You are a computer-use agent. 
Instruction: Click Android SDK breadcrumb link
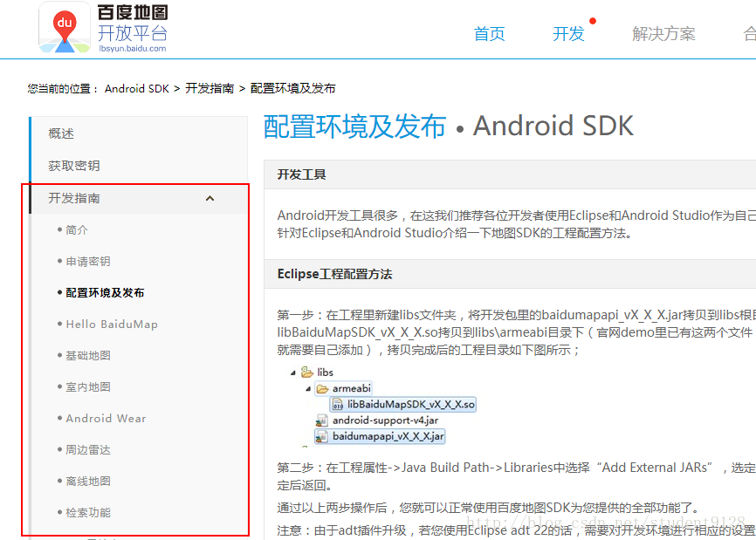coord(136,89)
